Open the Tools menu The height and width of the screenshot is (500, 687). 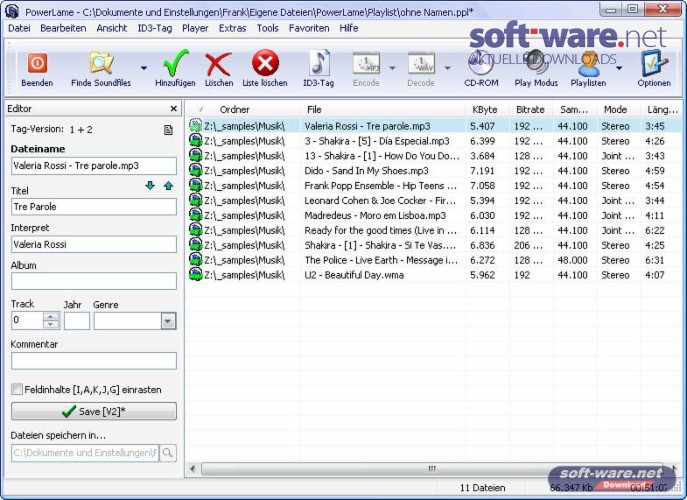click(268, 28)
